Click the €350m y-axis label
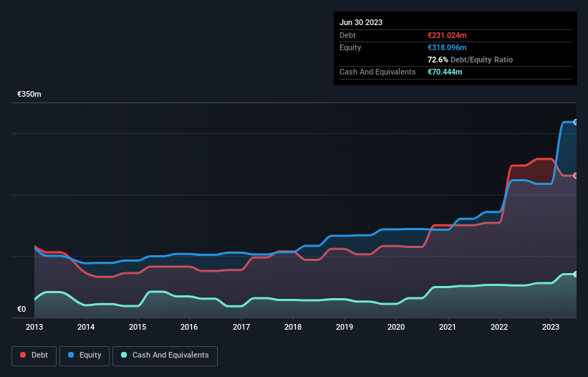Viewport: 588px width, 377px height. (29, 94)
